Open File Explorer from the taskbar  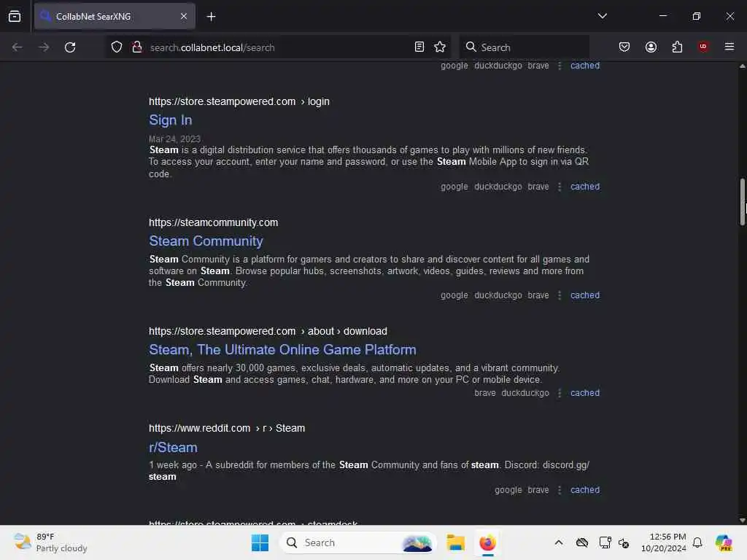(x=455, y=542)
